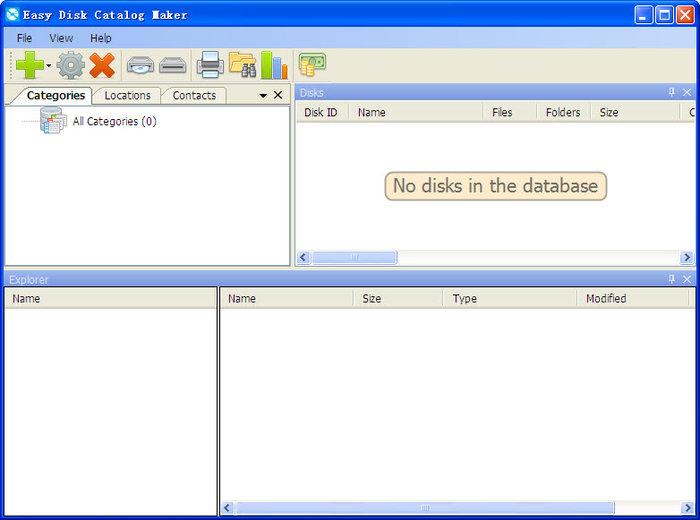Click Explorer scrollbar left arrow
Screen dimensions: 700x520
pos(227,508)
